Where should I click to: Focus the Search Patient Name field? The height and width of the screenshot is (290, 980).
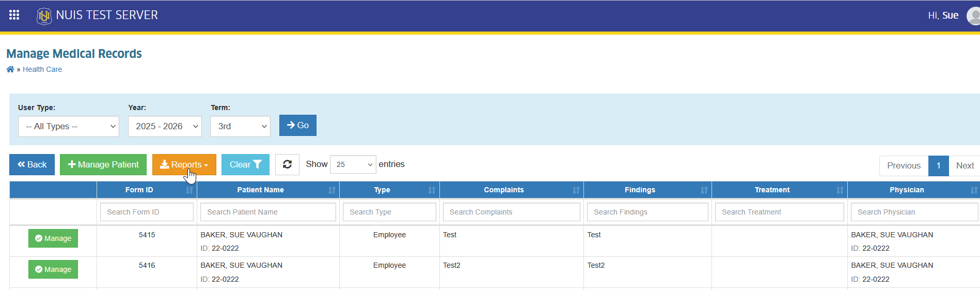[x=268, y=212]
